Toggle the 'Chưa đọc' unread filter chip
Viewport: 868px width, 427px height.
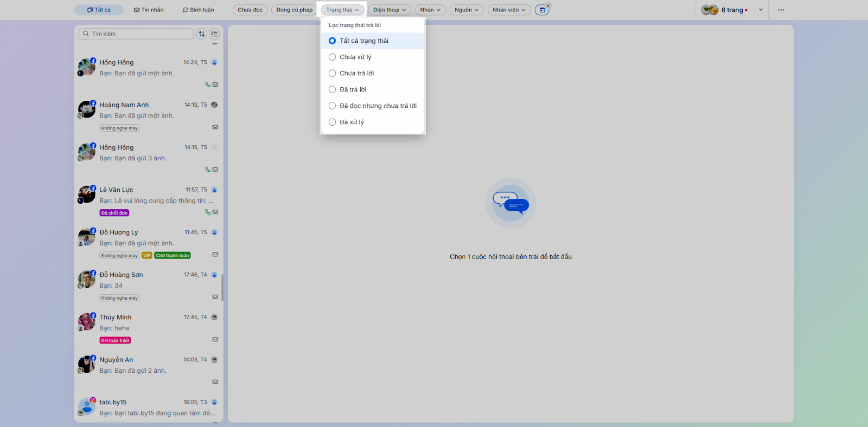(x=250, y=10)
